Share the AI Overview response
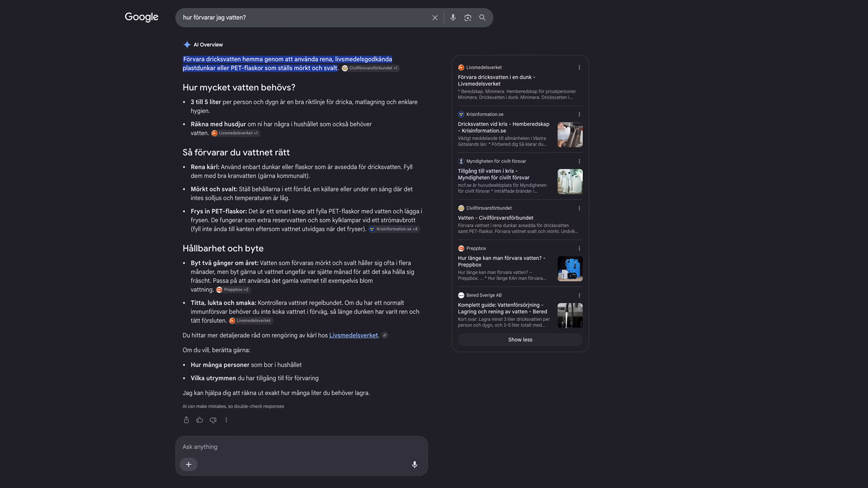The image size is (868, 488). coord(186,420)
